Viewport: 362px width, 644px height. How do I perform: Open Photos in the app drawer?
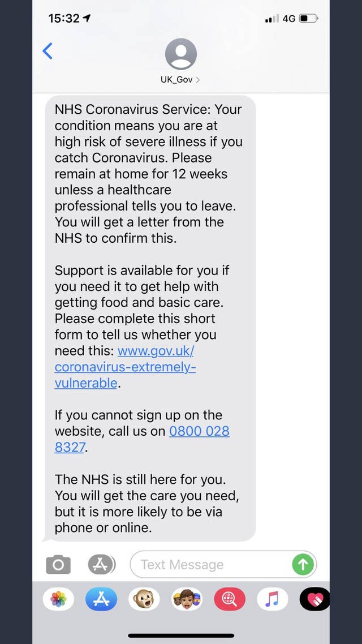58,599
